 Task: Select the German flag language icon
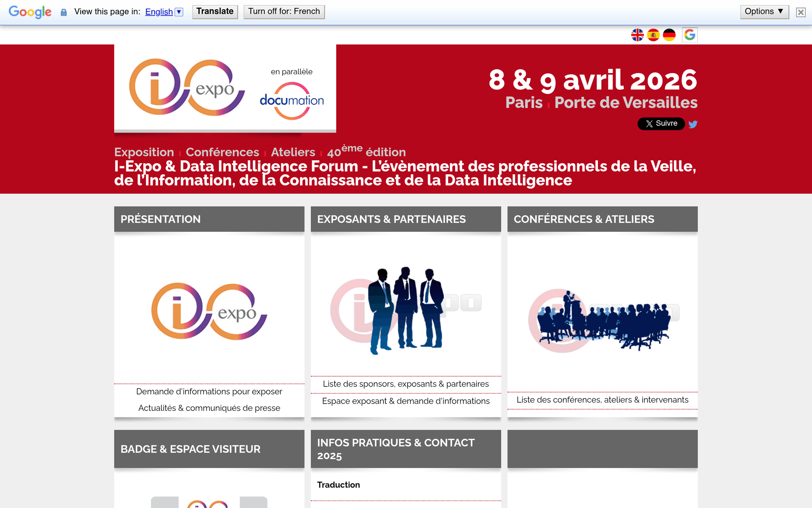coord(669,35)
